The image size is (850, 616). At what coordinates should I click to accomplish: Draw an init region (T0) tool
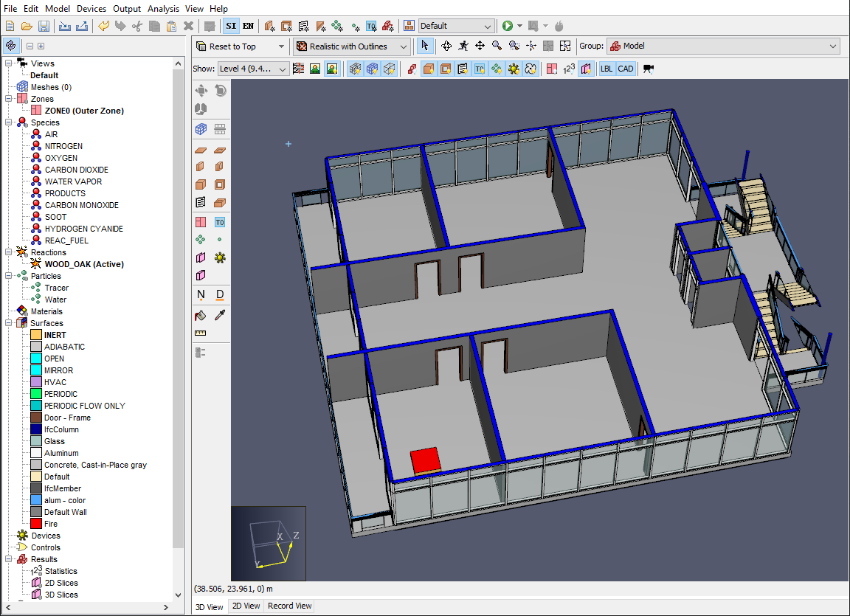[220, 222]
